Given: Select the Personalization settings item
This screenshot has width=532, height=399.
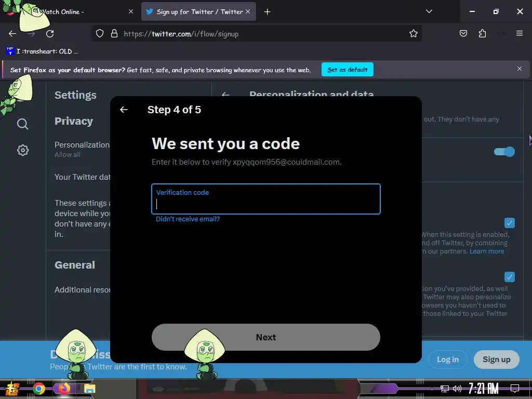Looking at the screenshot, I should click(x=82, y=149).
